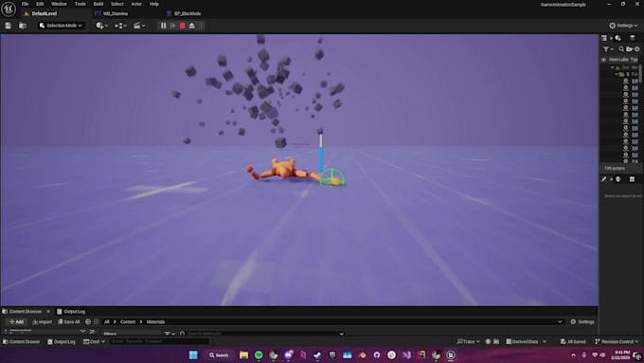
Task: Click the Content breadcrumb folder
Action: [128, 322]
